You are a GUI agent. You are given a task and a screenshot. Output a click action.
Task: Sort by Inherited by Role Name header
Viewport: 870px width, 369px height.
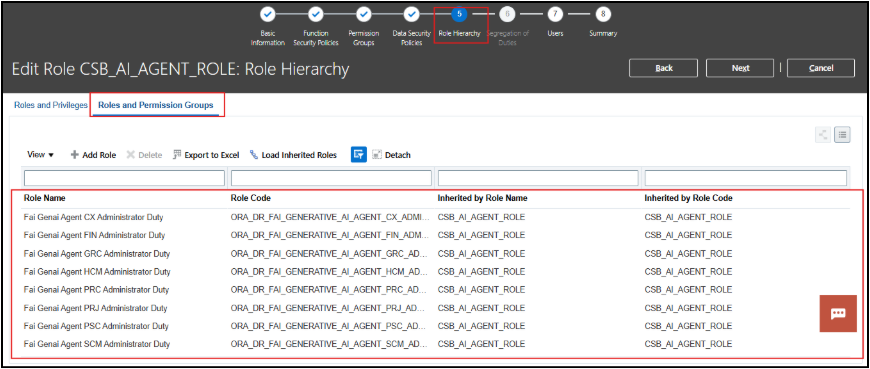coord(482,198)
